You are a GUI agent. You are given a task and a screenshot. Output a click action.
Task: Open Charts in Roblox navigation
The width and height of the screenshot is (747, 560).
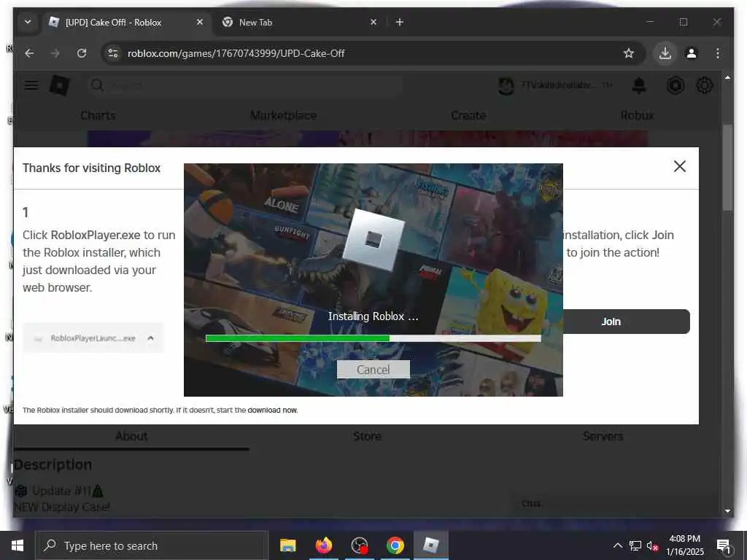pos(98,116)
